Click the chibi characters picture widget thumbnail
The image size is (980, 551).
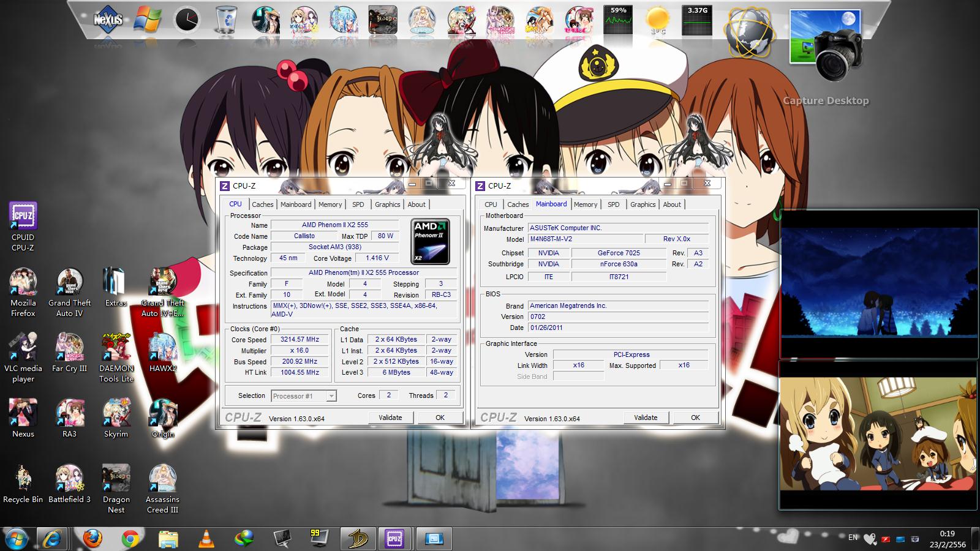pyautogui.click(x=878, y=435)
